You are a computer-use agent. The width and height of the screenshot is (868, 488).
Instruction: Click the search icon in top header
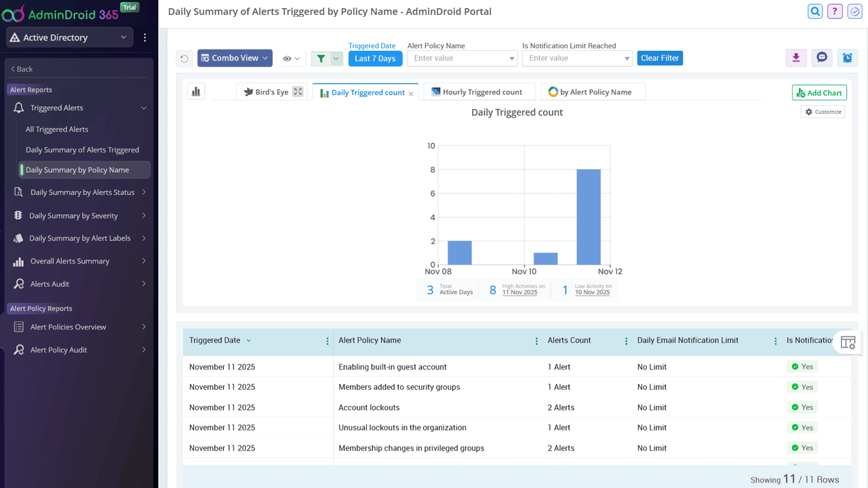point(815,12)
